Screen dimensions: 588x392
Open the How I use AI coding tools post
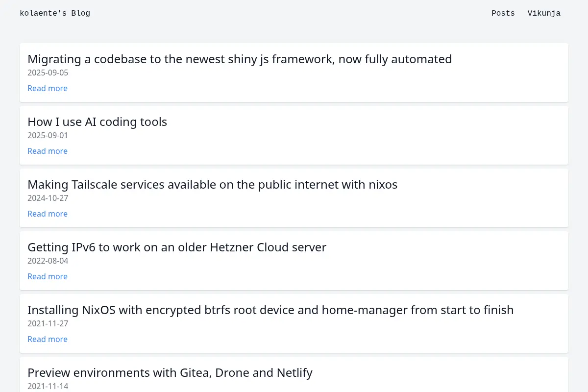pyautogui.click(x=97, y=122)
